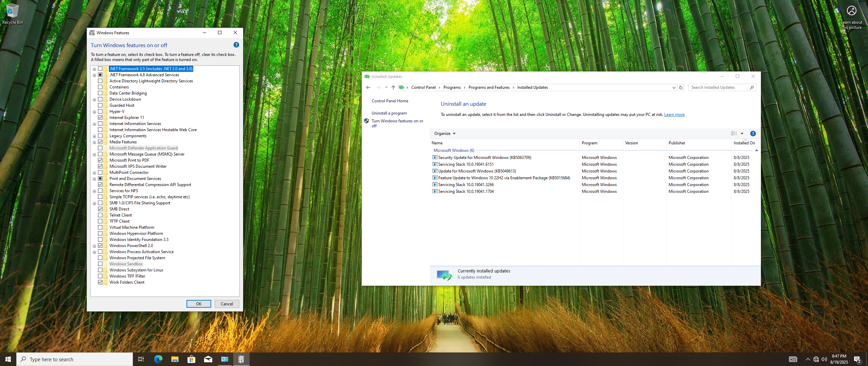Expand the Legacy Components node
Screen dimensions: 868x366
coord(95,136)
